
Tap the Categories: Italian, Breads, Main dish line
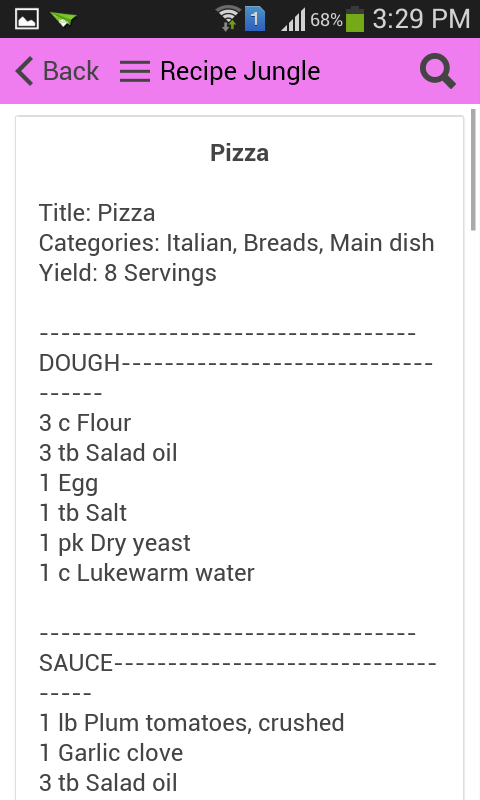tap(237, 243)
